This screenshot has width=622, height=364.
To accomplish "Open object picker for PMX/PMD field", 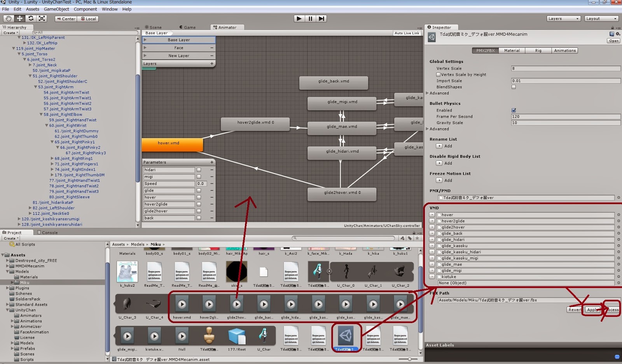I will (619, 198).
